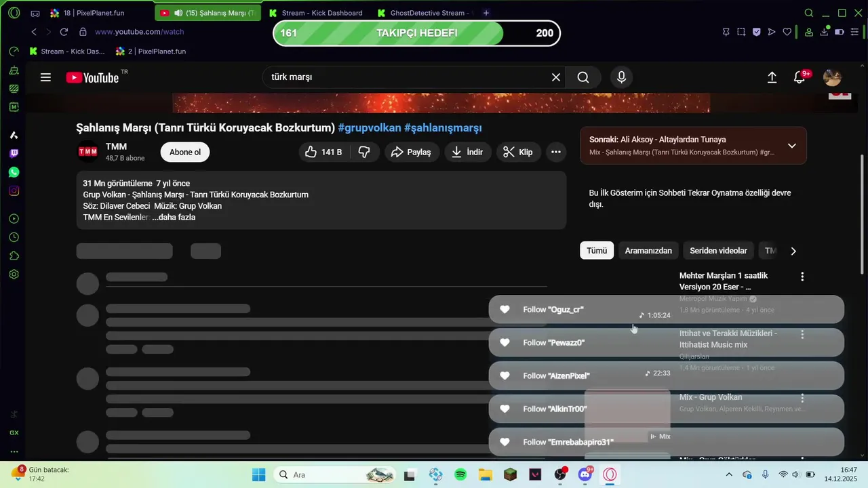Search tabs with the title bar magnifier
Image resolution: width=868 pixels, height=488 pixels.
click(808, 13)
